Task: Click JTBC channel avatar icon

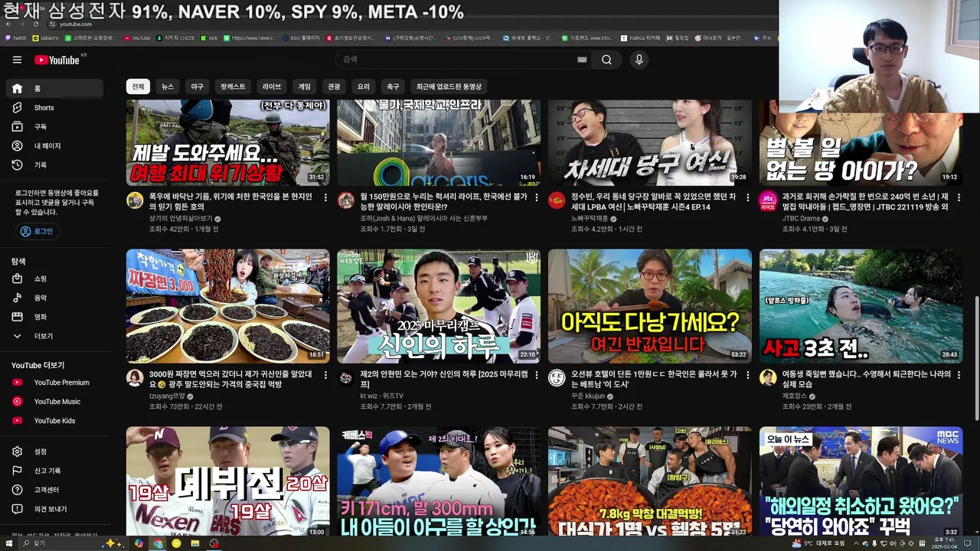Action: pos(768,201)
